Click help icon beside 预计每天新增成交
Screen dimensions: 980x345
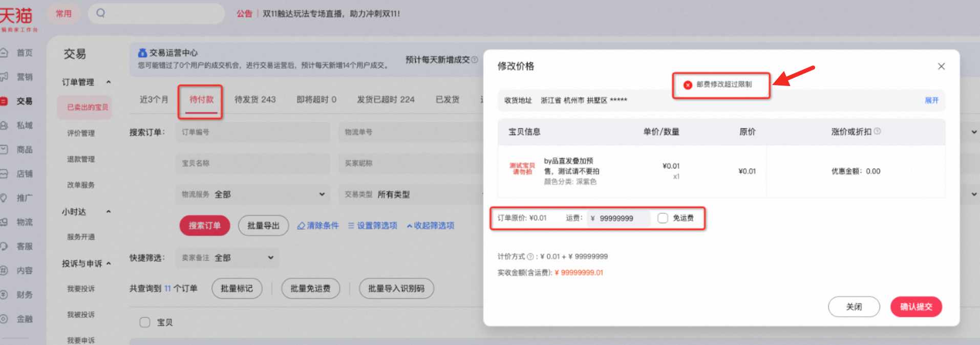[475, 60]
